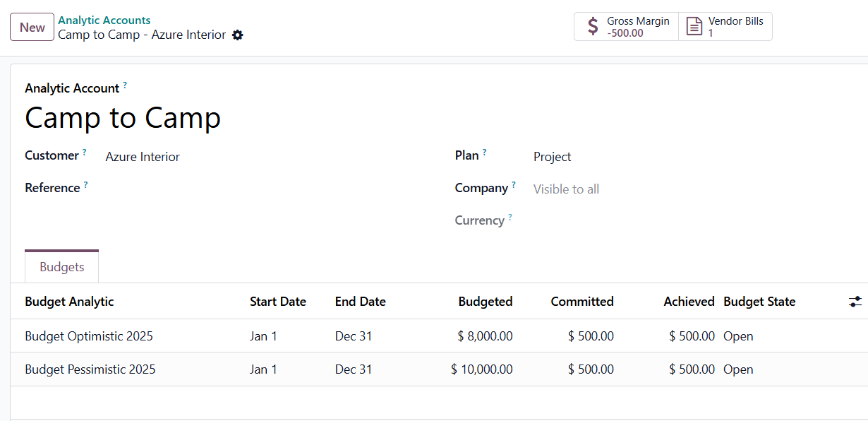Click the empty Reference input field

tap(212, 189)
